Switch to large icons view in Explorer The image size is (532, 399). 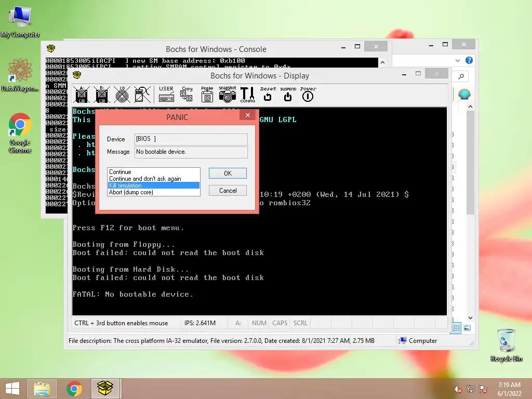(467, 328)
